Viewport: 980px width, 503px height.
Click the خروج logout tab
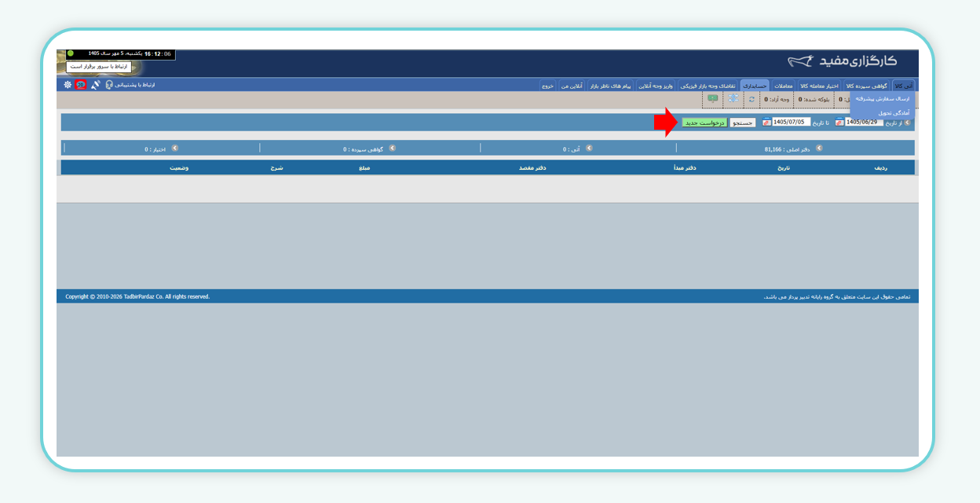pyautogui.click(x=547, y=86)
